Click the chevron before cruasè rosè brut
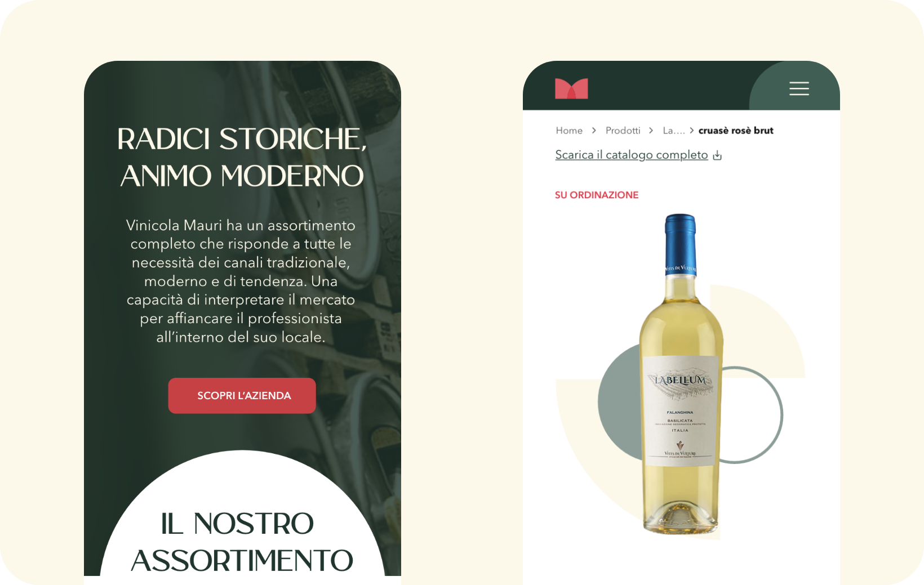924x585 pixels. pyautogui.click(x=691, y=131)
